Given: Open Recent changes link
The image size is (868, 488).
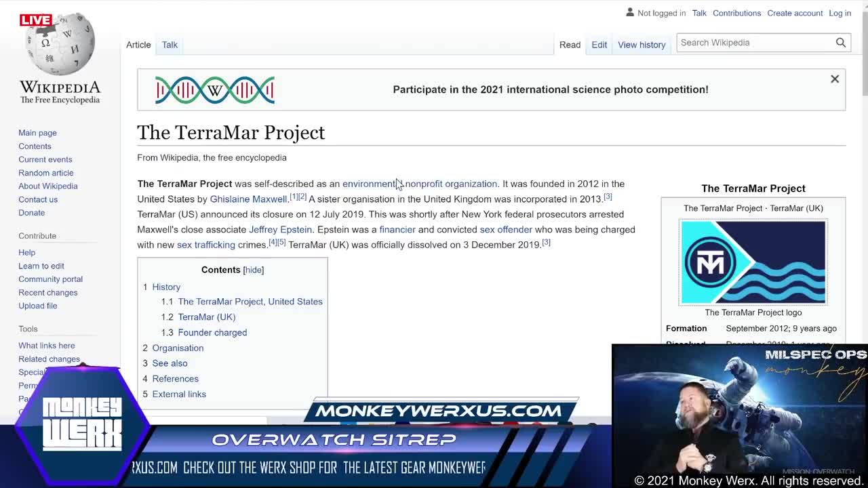Looking at the screenshot, I should tap(47, 292).
